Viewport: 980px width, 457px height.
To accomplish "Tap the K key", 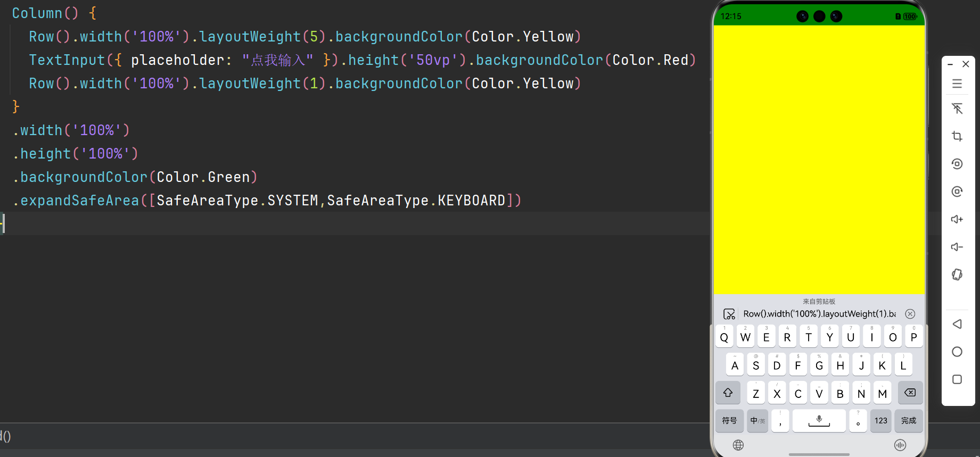I will [x=882, y=364].
